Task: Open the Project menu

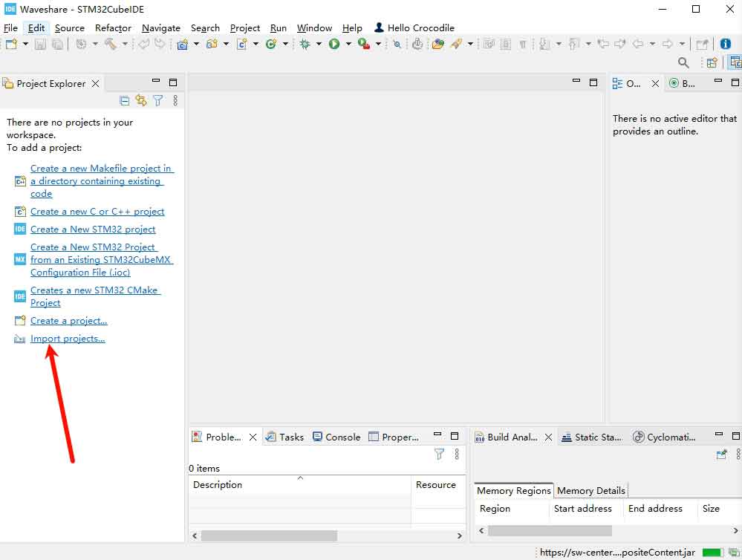Action: click(244, 27)
